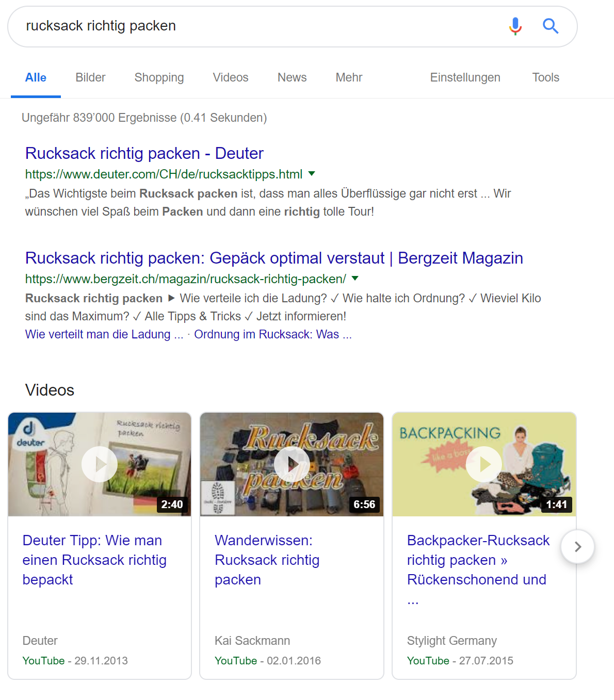Open 'Backpacker-Rucksack richtig packen' video title

[478, 569]
